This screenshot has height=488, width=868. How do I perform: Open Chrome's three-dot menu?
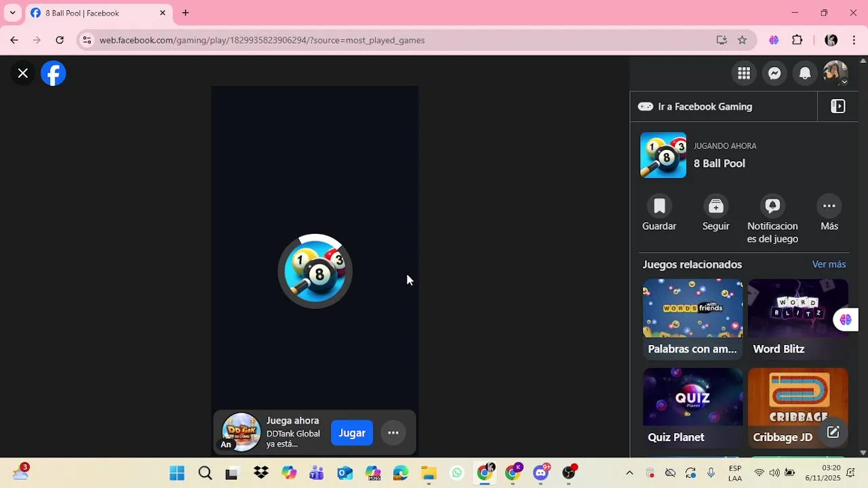854,40
